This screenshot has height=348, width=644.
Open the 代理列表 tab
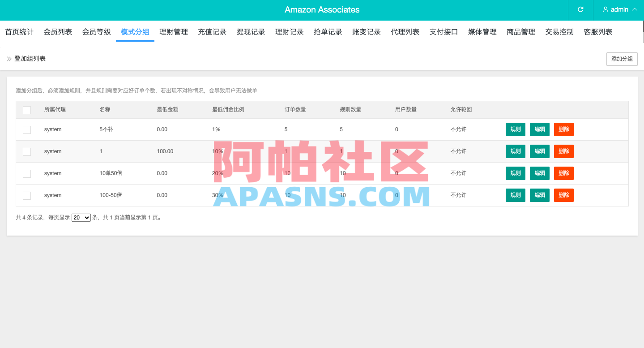[405, 32]
